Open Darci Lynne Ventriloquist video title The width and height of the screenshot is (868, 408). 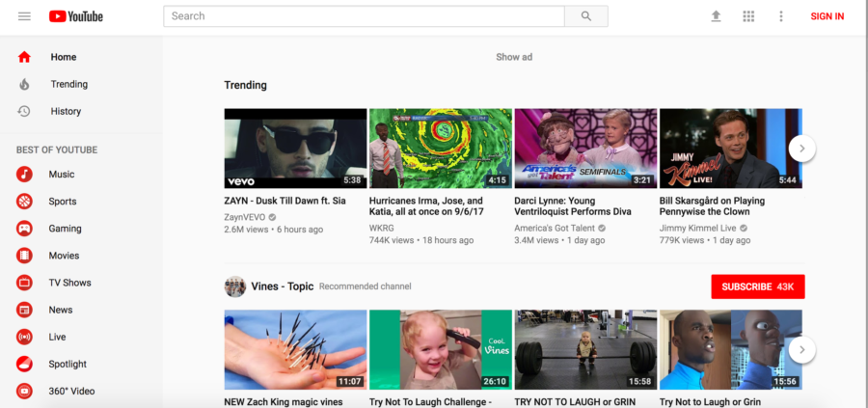[x=572, y=206]
